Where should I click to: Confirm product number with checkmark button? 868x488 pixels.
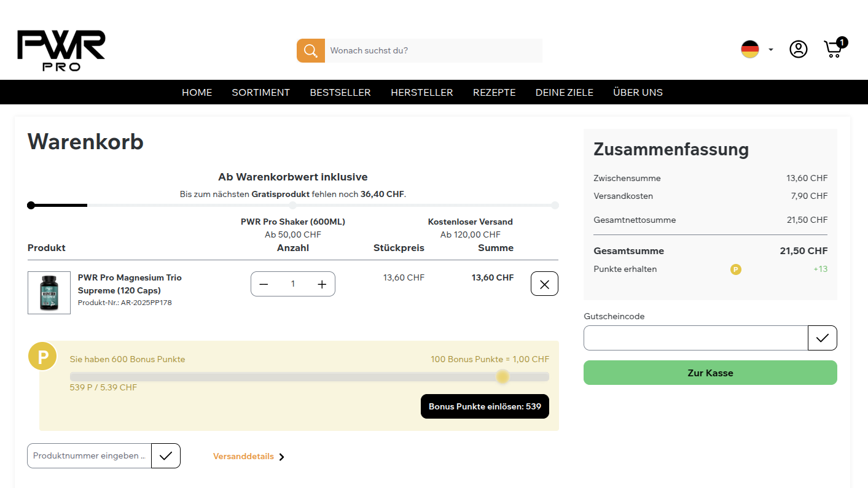[x=166, y=455]
